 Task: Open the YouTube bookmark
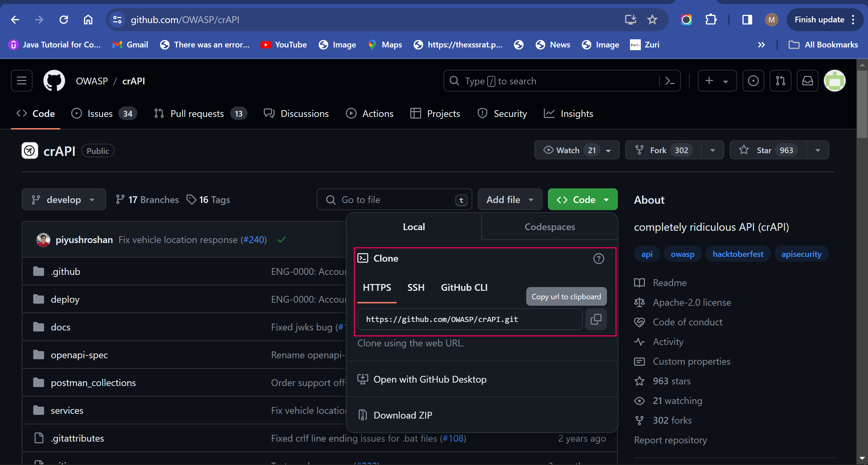(284, 44)
